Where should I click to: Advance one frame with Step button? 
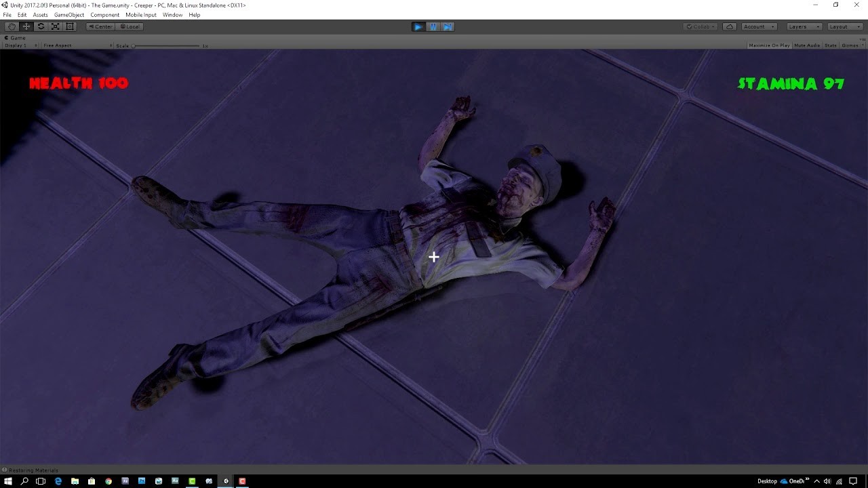pyautogui.click(x=448, y=26)
